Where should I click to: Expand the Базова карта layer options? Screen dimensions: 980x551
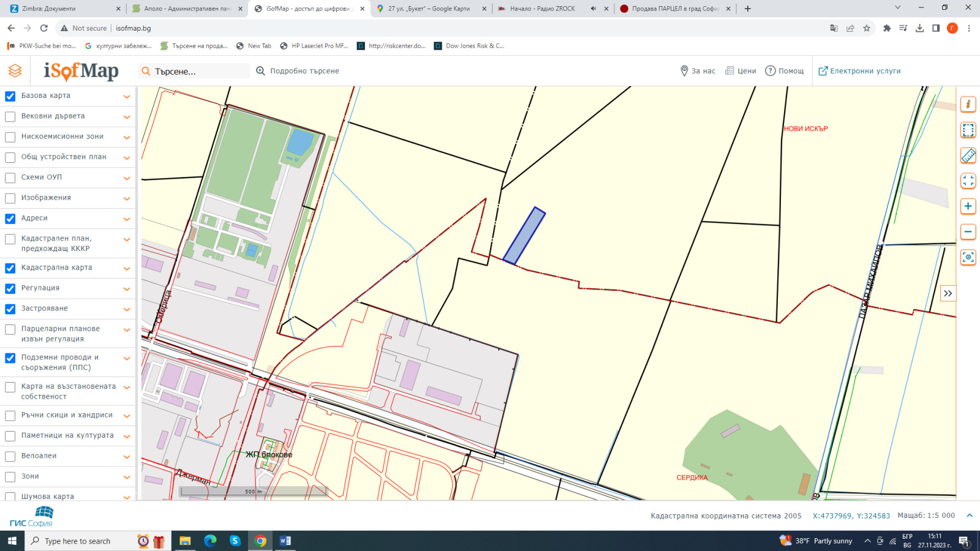coord(127,97)
